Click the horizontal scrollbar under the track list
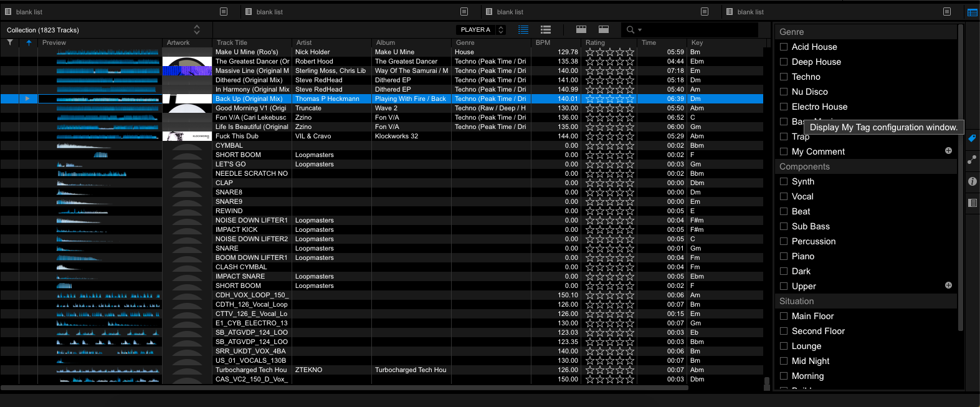 pos(345,388)
